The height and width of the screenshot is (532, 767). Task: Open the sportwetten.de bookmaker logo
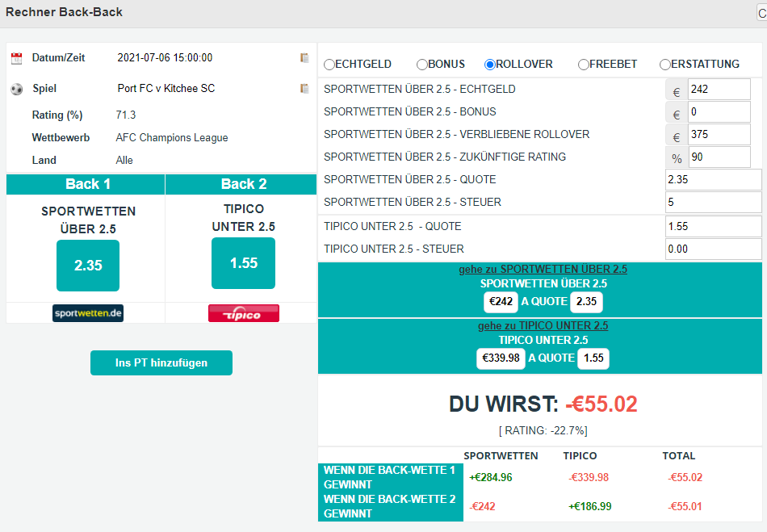[88, 313]
